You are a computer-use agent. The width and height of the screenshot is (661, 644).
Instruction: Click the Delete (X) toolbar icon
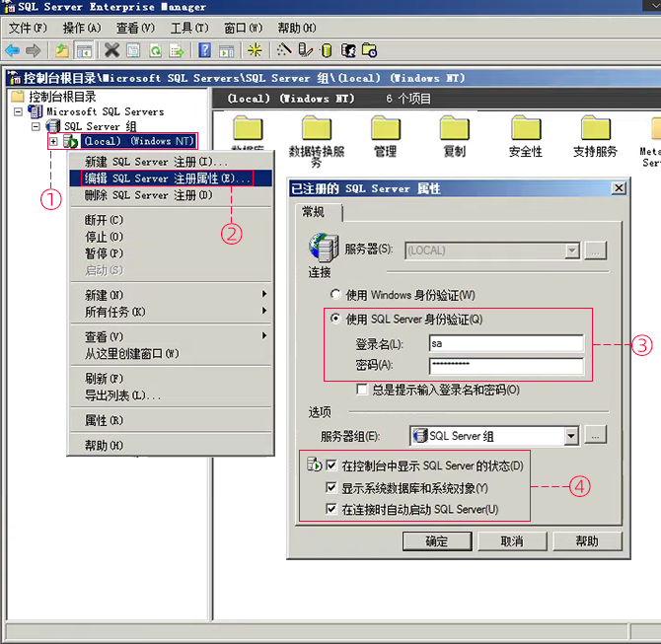pos(111,50)
